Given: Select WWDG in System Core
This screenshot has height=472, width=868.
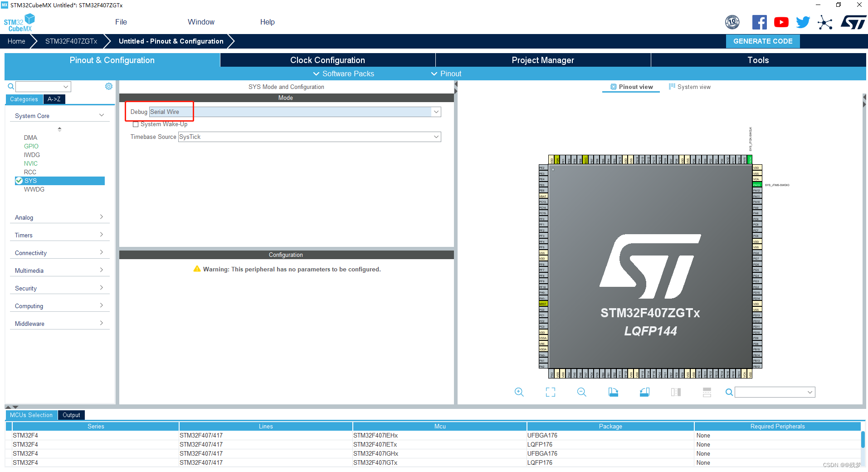Looking at the screenshot, I should pyautogui.click(x=34, y=189).
